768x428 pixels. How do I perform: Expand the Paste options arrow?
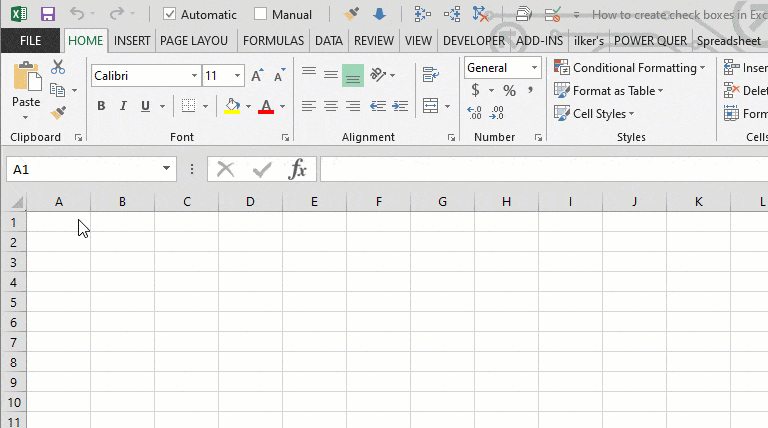click(x=25, y=118)
